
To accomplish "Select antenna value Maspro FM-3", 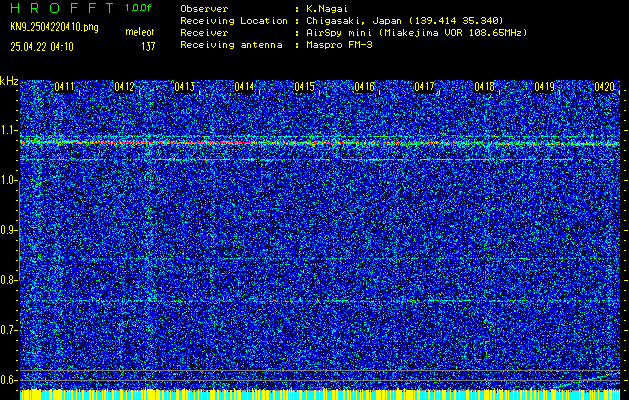I will (339, 45).
